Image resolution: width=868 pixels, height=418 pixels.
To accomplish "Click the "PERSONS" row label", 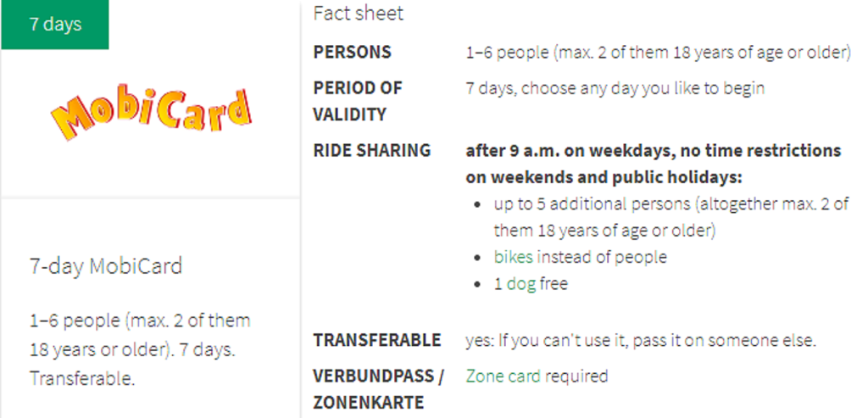I will coord(353,53).
